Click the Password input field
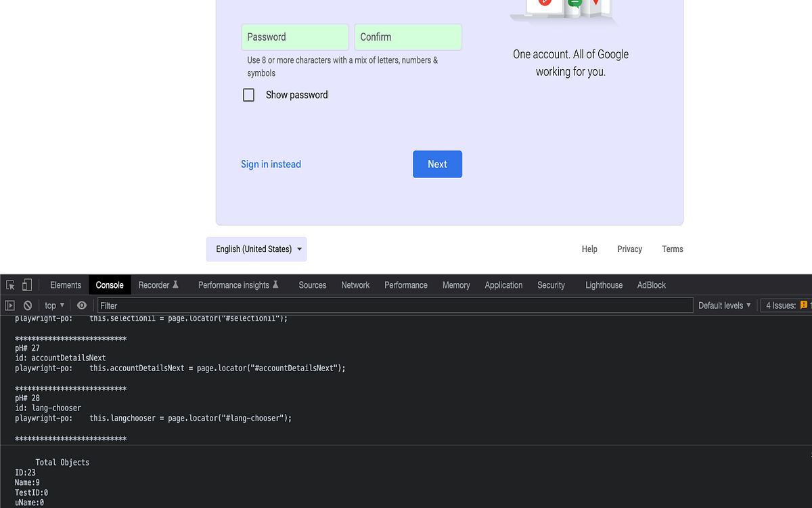 [294, 37]
